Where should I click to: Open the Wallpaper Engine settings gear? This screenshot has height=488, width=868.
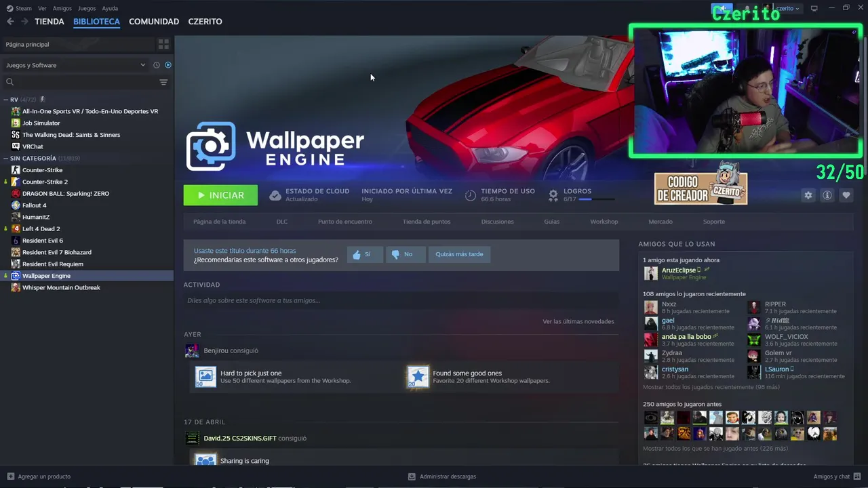808,195
